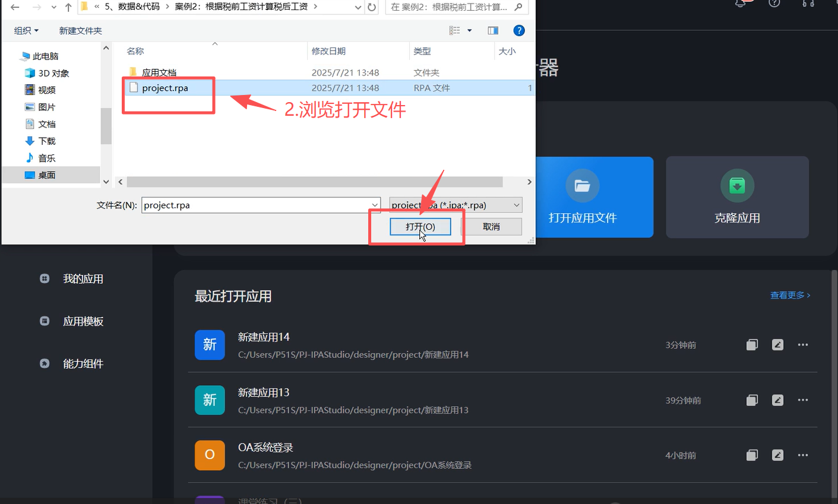The width and height of the screenshot is (838, 504).
Task: Sort by 类型 column header
Action: click(x=422, y=51)
